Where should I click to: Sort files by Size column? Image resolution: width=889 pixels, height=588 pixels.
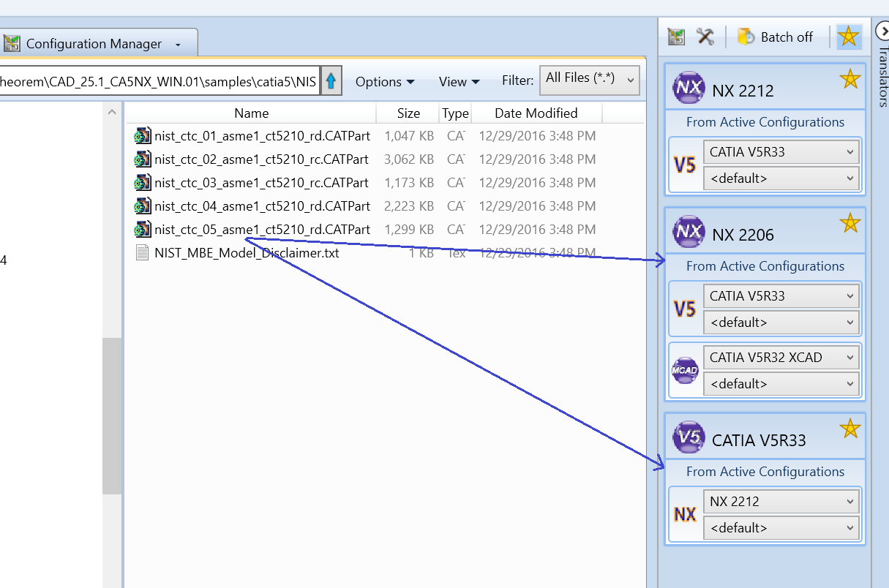coord(408,113)
